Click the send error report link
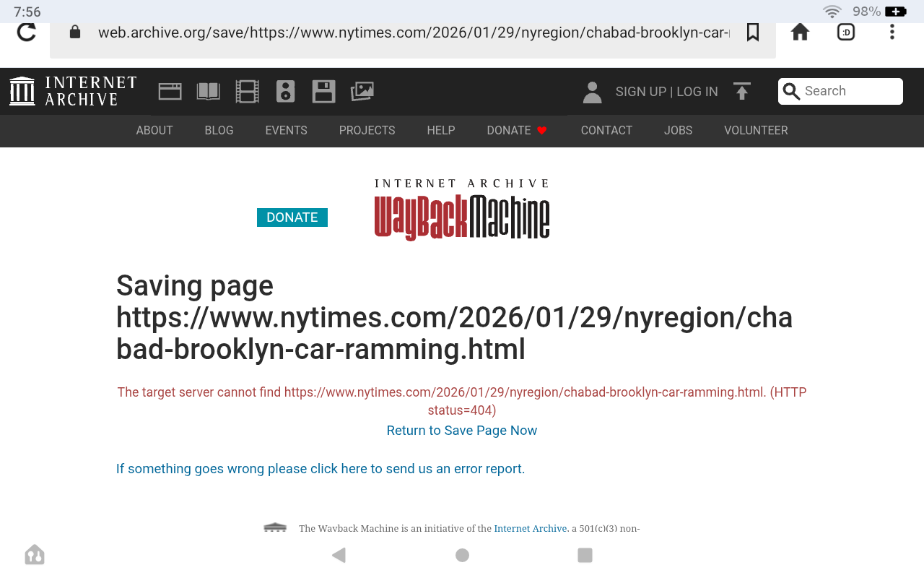 [x=321, y=469]
